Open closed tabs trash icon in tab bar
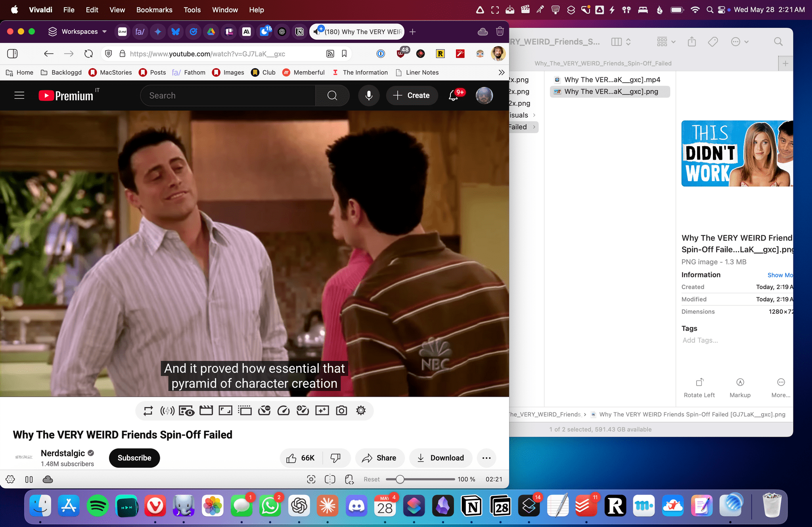812x527 pixels. (500, 31)
